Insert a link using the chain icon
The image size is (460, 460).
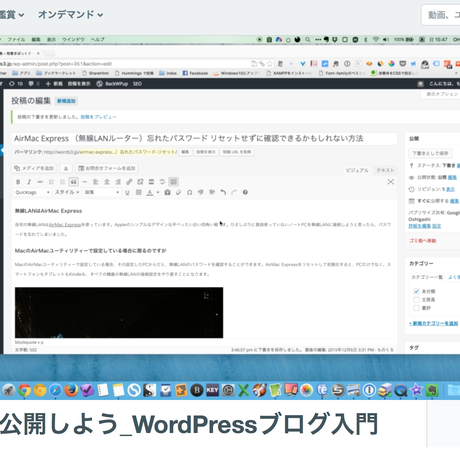[129, 182]
